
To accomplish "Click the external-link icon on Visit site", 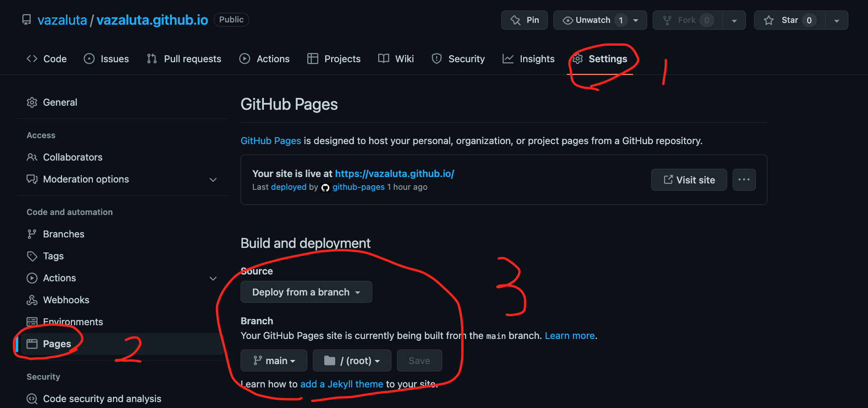I will coord(668,180).
